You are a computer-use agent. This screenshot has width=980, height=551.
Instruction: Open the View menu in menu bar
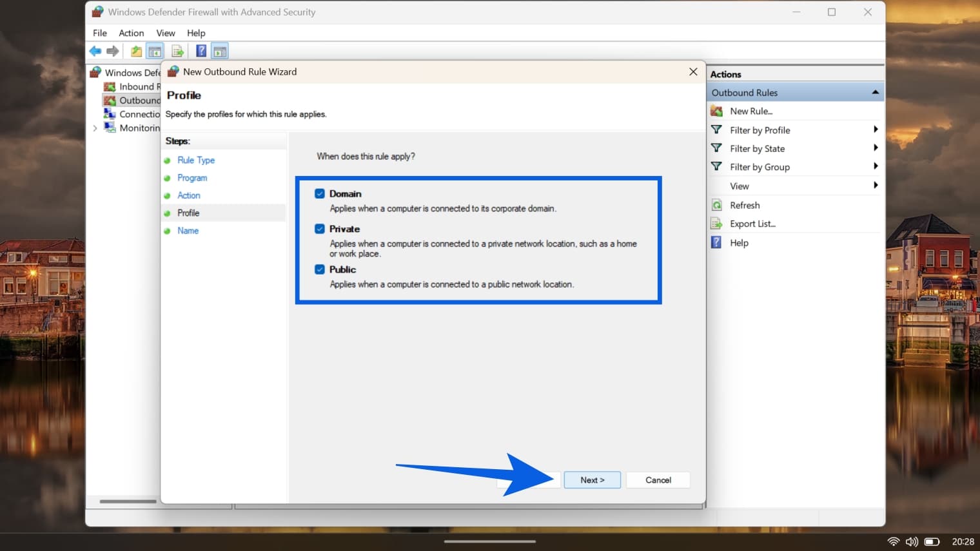pyautogui.click(x=166, y=33)
